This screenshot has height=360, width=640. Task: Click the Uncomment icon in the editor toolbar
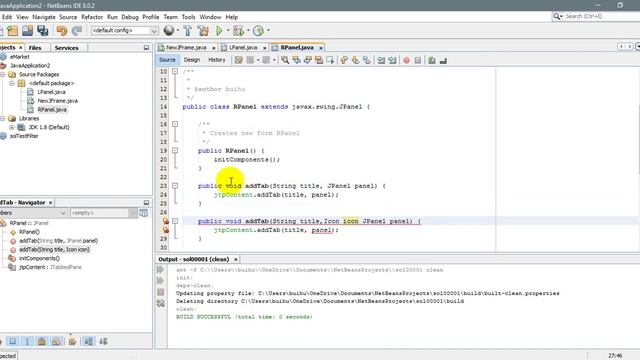click(x=443, y=60)
